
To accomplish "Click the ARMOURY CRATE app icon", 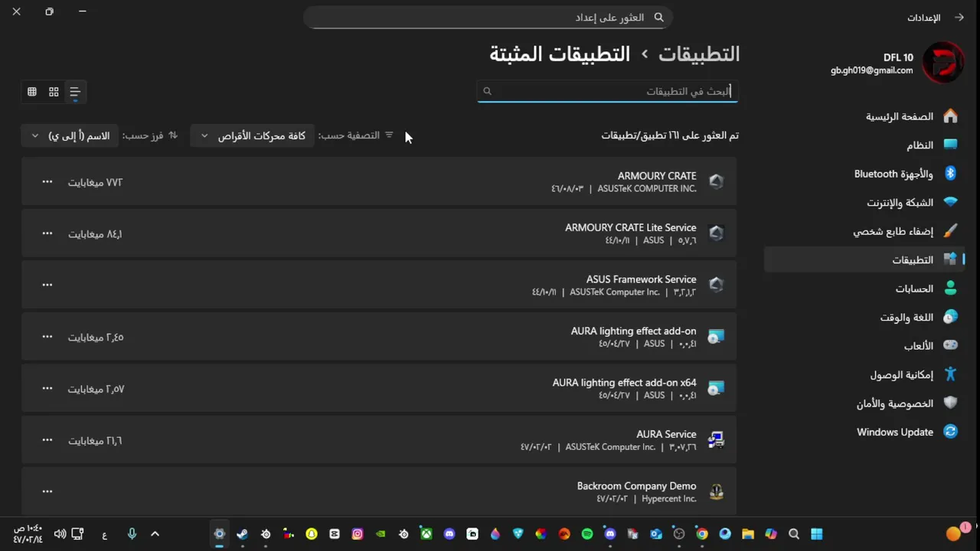I will tap(717, 181).
